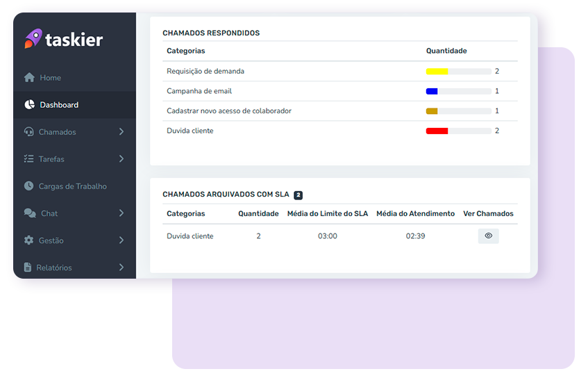The width and height of the screenshot is (588, 385).
Task: View chamados for Duvida cliente eye button
Action: coord(488,236)
